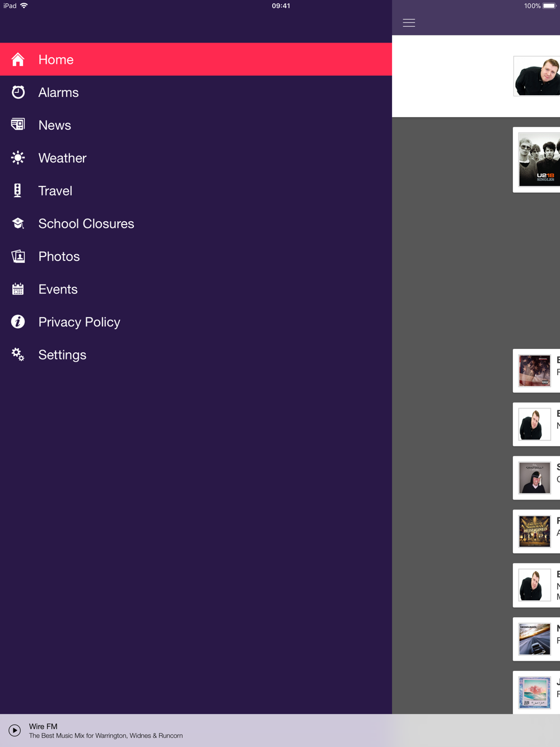Tap the Settings gears icon
The height and width of the screenshot is (747, 560).
point(18,354)
